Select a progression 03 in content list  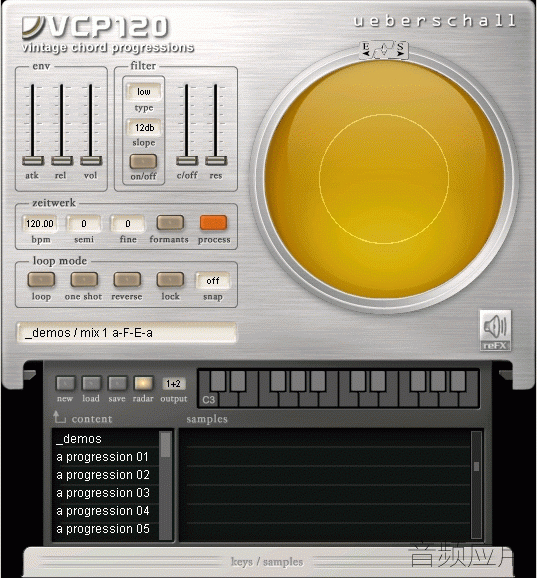(x=103, y=493)
